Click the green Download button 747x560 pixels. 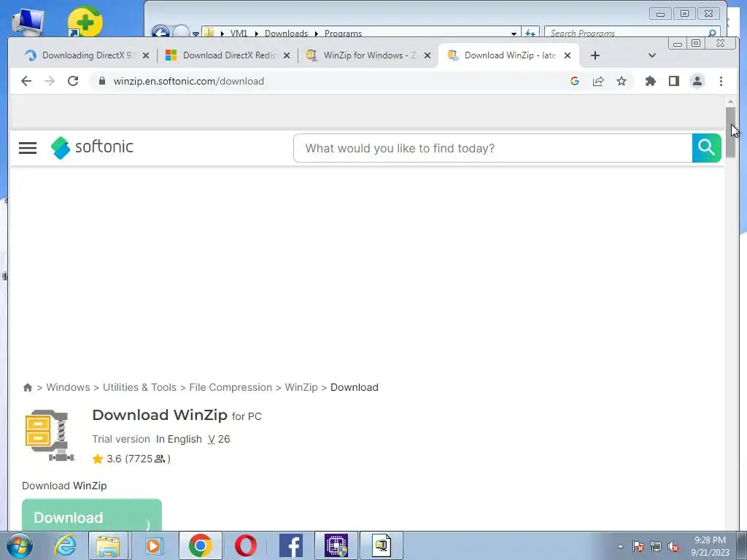92,516
